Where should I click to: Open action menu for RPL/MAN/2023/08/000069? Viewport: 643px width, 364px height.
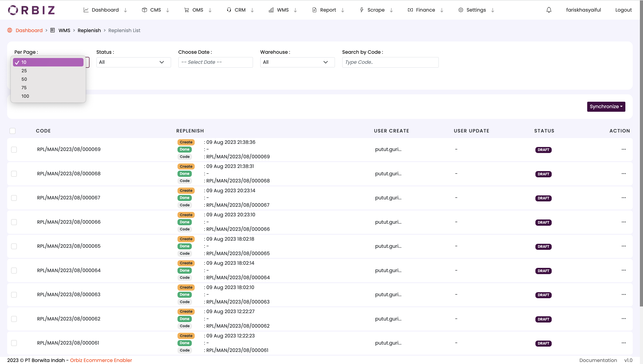[x=624, y=149]
